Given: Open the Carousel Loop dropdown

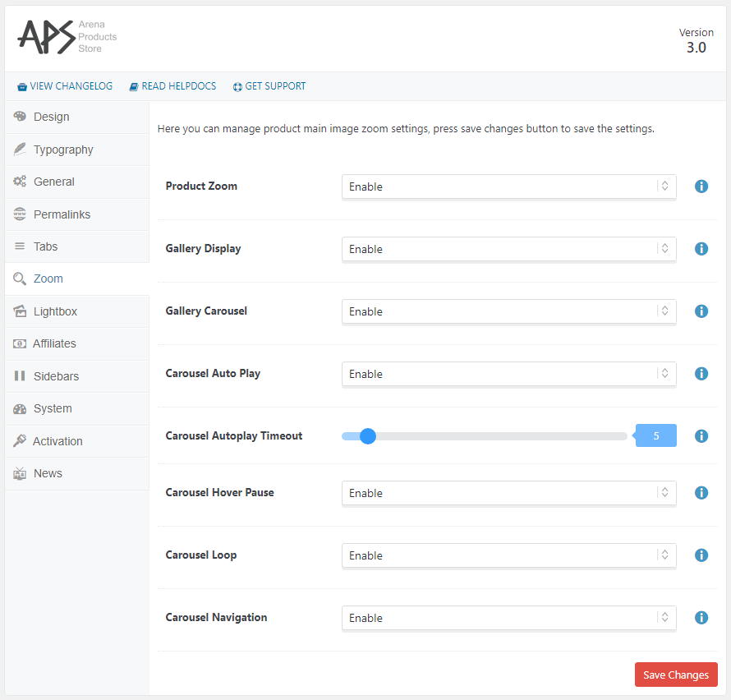Looking at the screenshot, I should [508, 555].
